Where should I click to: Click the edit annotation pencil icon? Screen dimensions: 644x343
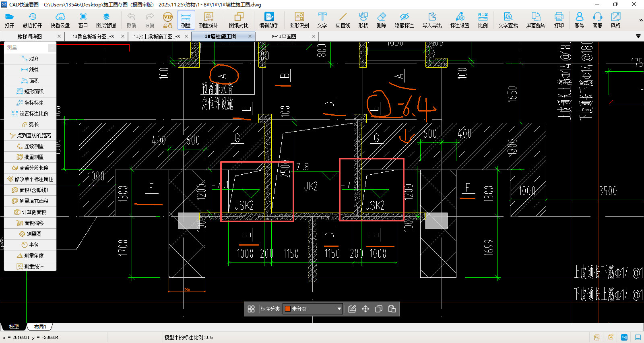coord(352,309)
